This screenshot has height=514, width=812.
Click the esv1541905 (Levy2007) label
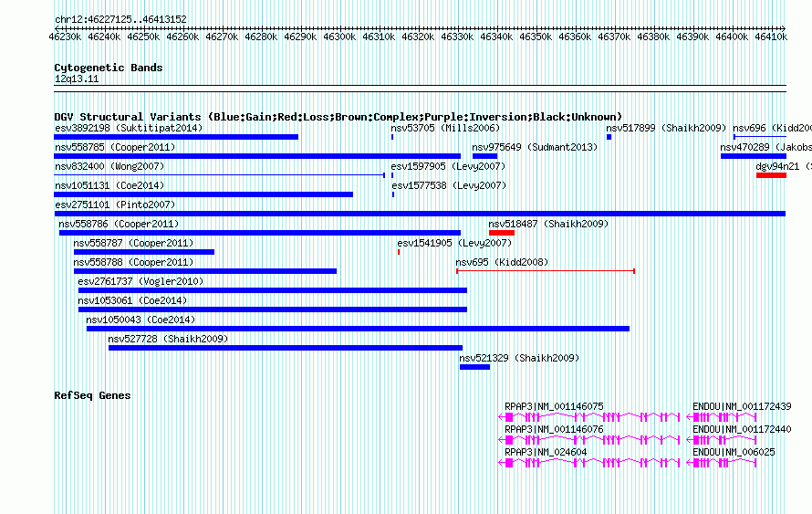point(454,243)
